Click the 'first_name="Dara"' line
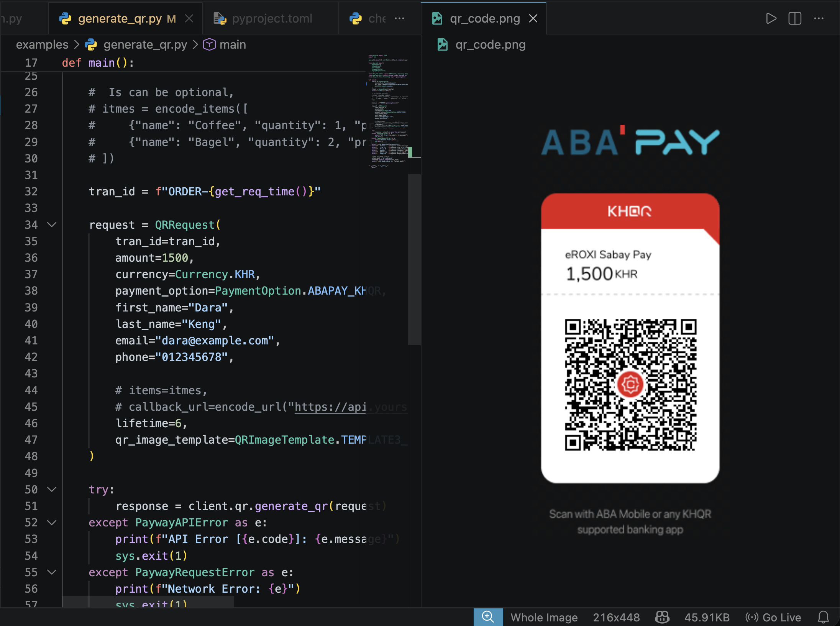The image size is (840, 626). point(174,308)
